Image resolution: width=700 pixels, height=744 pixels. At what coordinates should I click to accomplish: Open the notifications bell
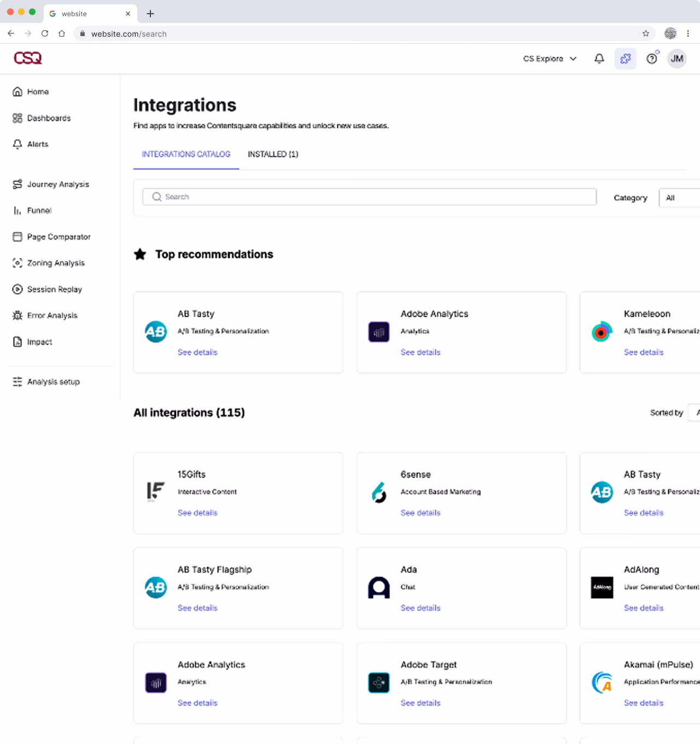point(599,59)
